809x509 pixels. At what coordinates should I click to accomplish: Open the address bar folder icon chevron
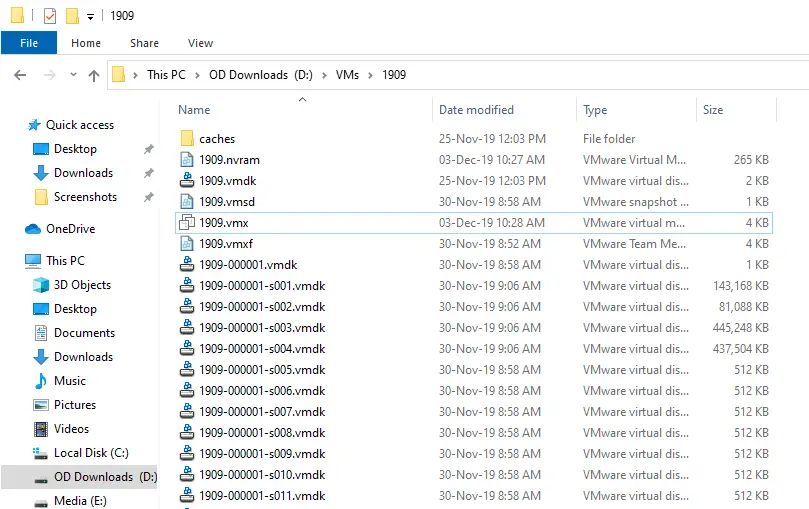pos(135,75)
